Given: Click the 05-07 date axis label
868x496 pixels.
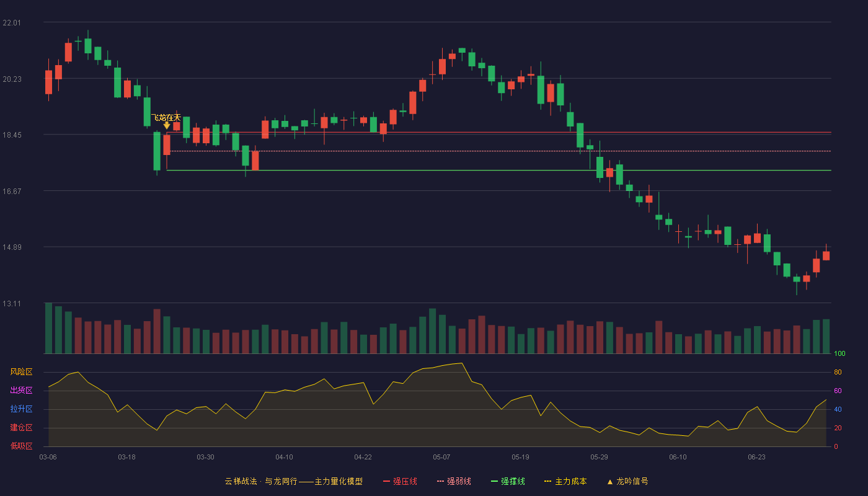Looking at the screenshot, I should point(441,457).
